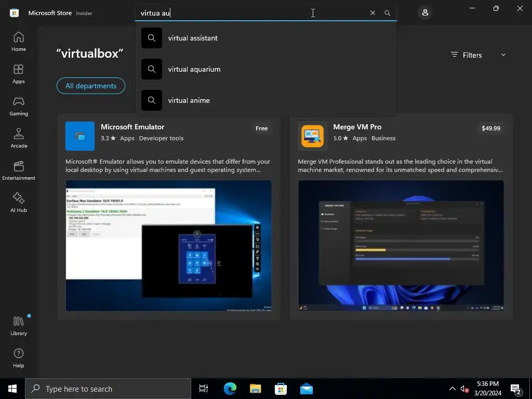Screen dimensions: 532x399
Task: Select suggestion 'virtual anime'
Action: 265,100
